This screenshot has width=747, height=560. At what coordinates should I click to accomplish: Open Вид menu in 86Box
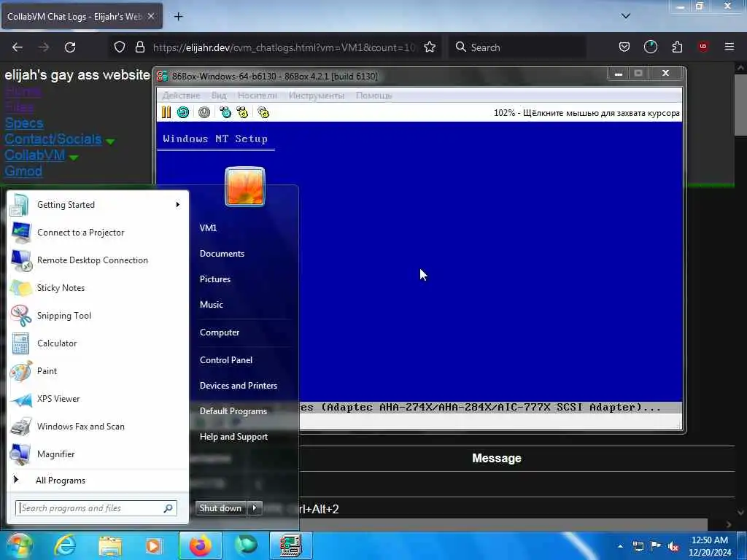pyautogui.click(x=219, y=96)
